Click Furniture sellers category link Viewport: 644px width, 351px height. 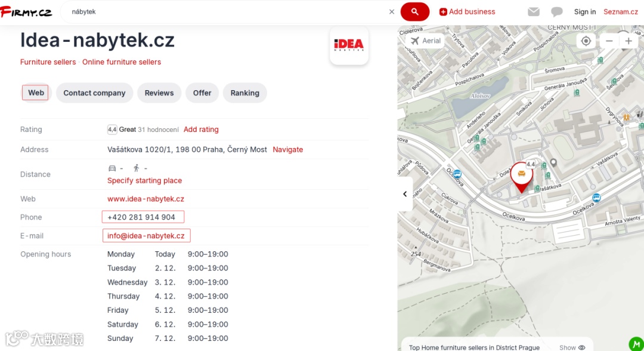(48, 62)
